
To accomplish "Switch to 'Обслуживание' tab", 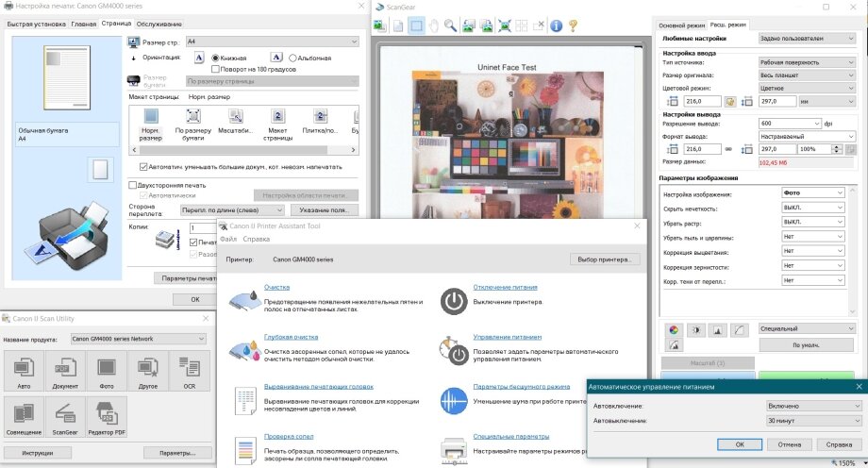I will click(159, 25).
